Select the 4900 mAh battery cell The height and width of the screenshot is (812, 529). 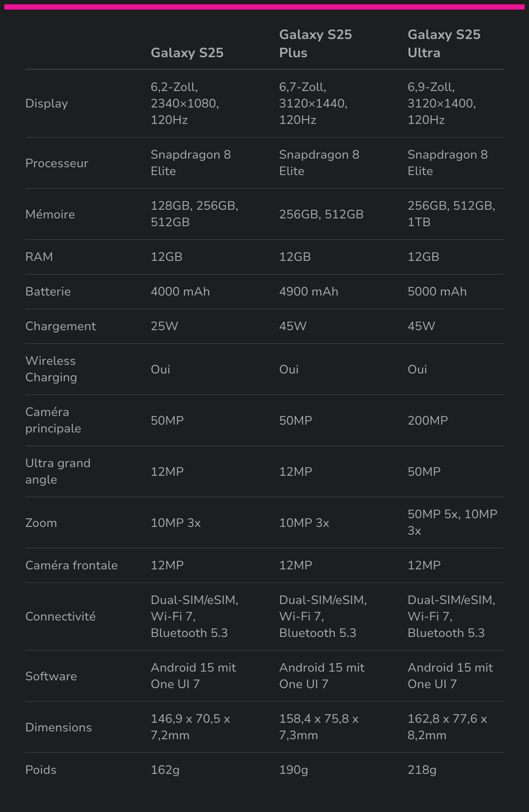[x=308, y=292]
